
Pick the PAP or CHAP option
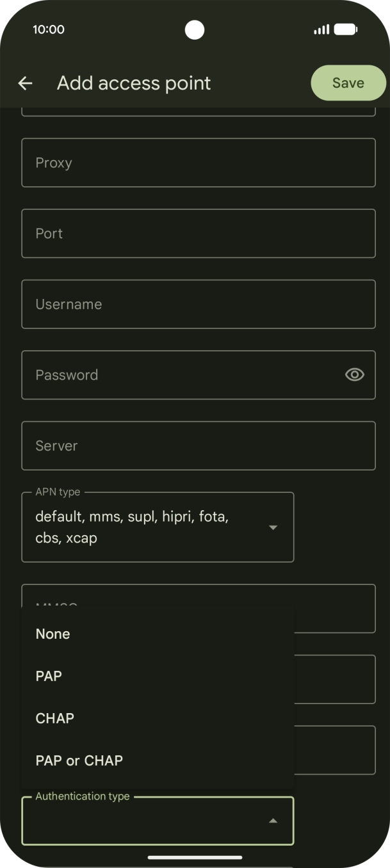(79, 760)
